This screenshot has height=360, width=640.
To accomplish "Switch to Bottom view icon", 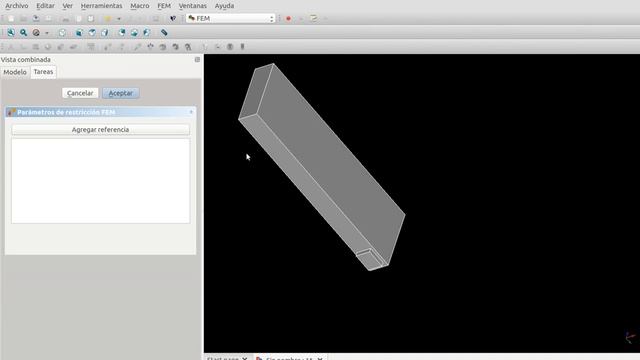I will (x=134, y=33).
